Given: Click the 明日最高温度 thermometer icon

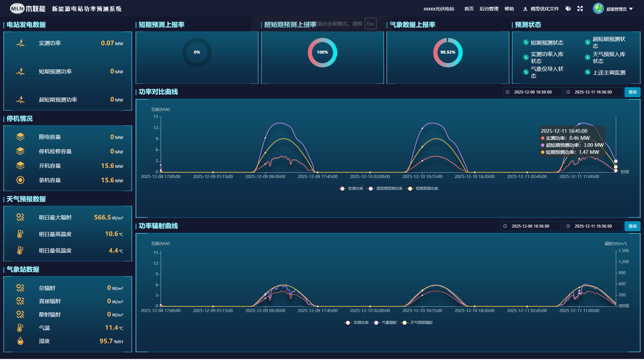Looking at the screenshot, I should [20, 234].
